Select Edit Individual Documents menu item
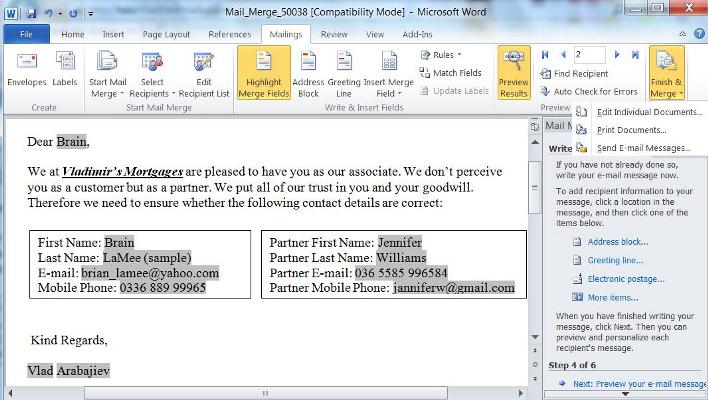Viewport: 708px width, 400px height. point(649,112)
